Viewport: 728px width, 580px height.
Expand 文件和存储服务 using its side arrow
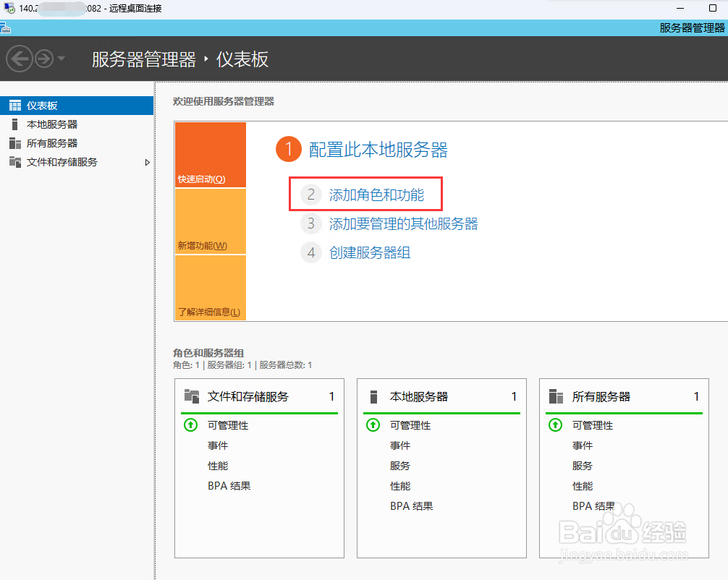(x=148, y=162)
